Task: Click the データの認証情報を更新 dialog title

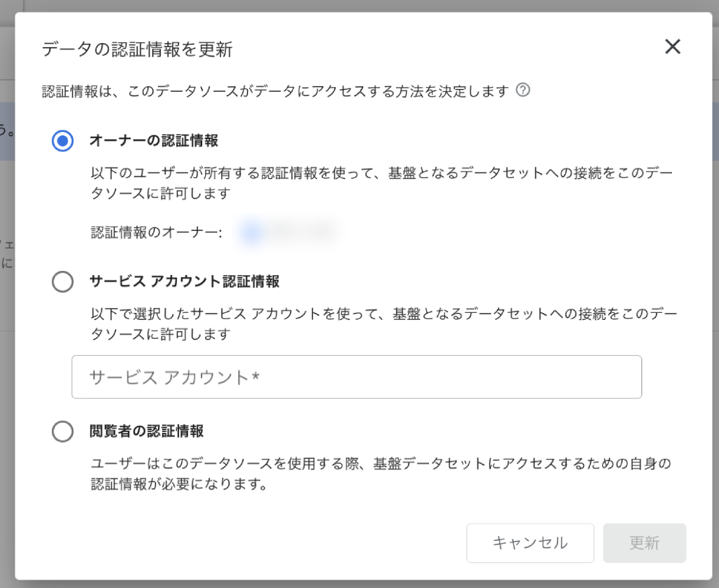Action: point(138,49)
